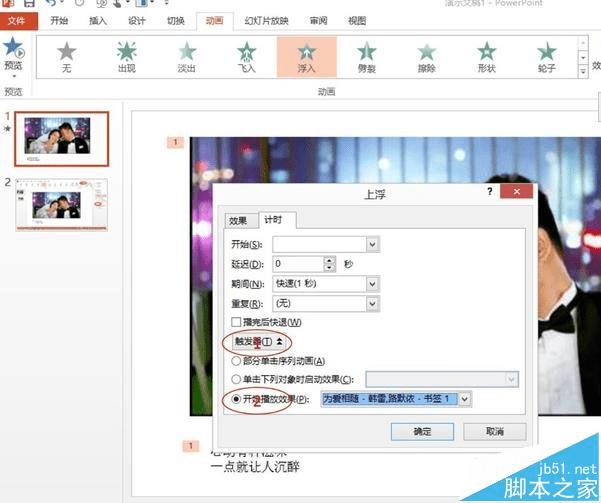Click the help question mark in dialog
The image size is (601, 503).
point(489,191)
